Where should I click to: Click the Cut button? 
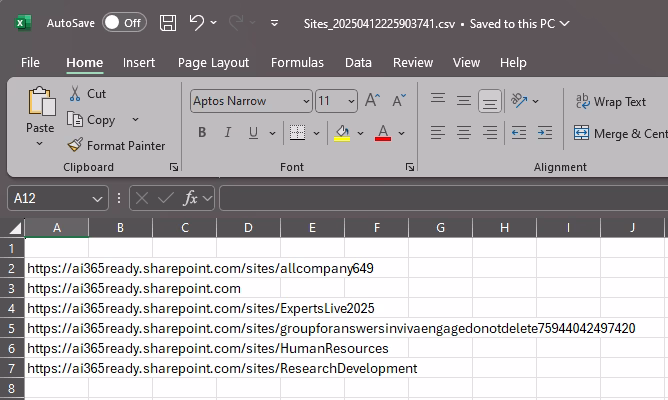click(x=87, y=94)
